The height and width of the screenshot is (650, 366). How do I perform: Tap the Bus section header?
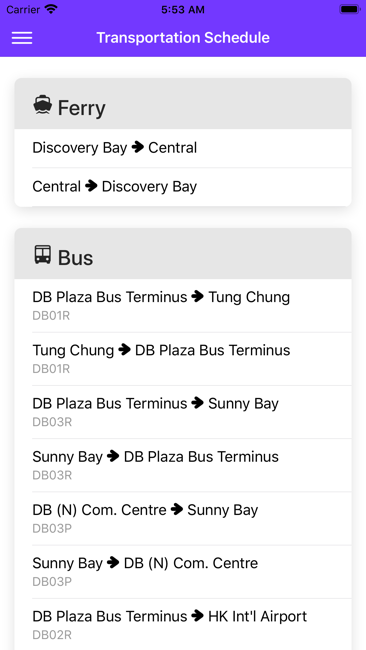pos(183,253)
